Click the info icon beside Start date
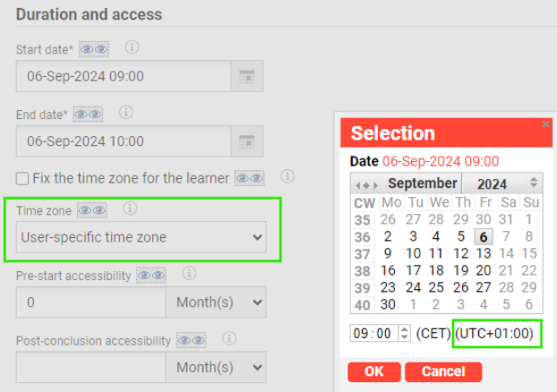 pos(133,48)
